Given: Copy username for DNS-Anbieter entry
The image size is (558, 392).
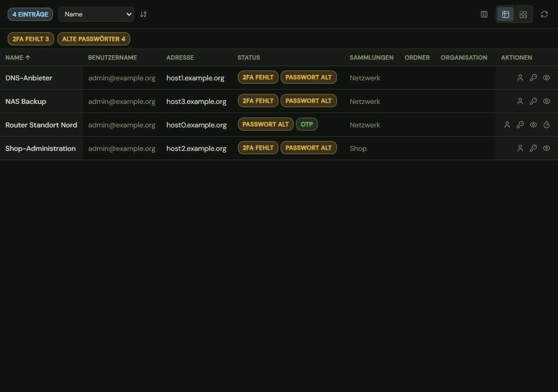Looking at the screenshot, I should click(x=520, y=78).
